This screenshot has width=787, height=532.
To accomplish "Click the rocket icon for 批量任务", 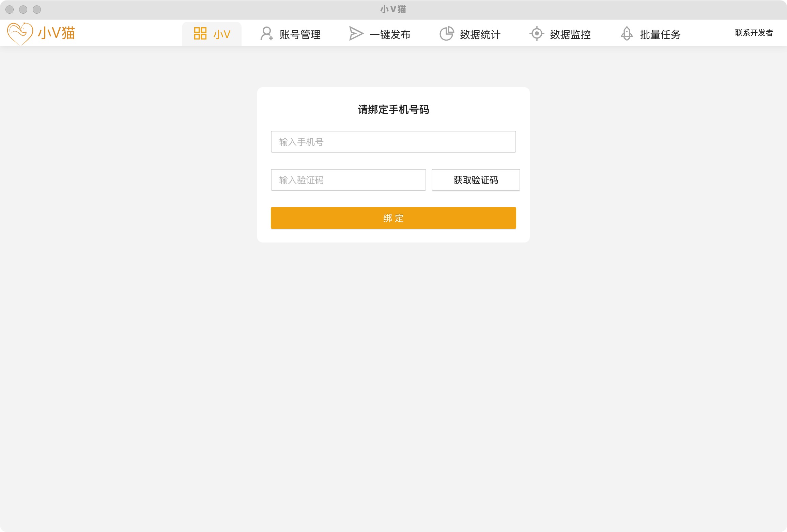I will [x=627, y=34].
